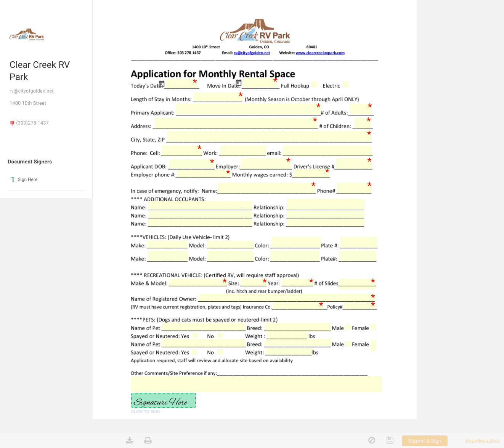Focus the emergency contact Phone# field
The height and width of the screenshot is (448, 504).
[x=354, y=188]
